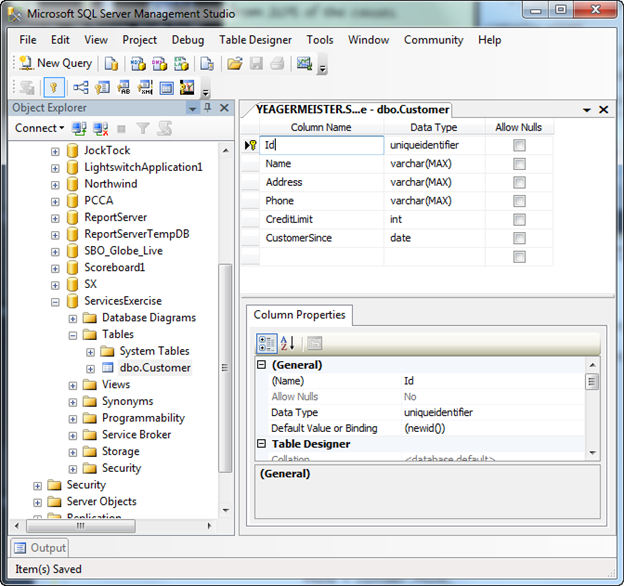Viewport: 624px width, 586px height.
Task: Click the Filter funnel icon
Action: [142, 128]
